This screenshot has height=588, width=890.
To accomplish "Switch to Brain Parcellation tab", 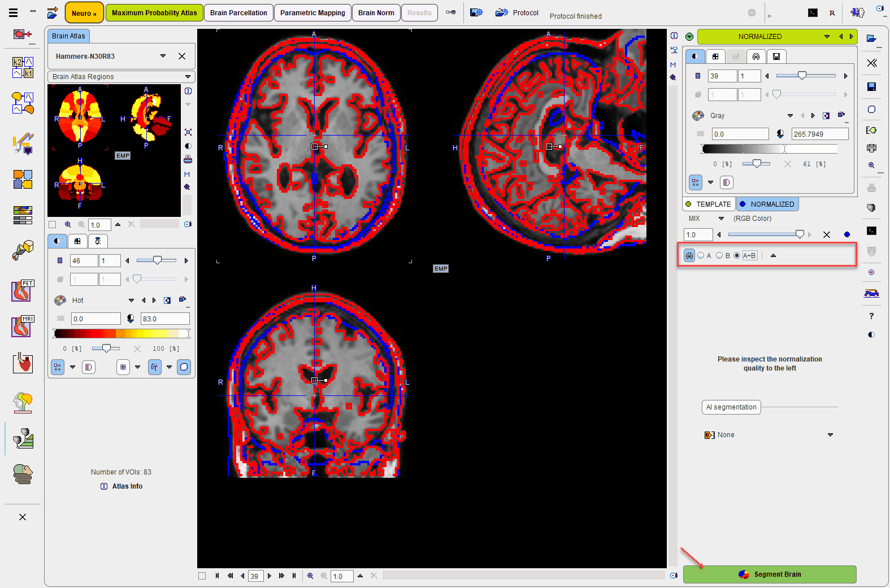I will [238, 12].
